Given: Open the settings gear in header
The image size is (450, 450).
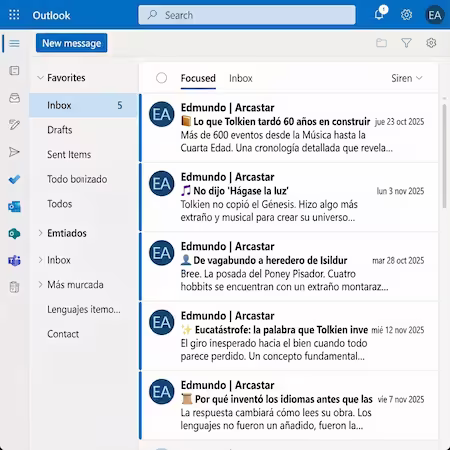Looking at the screenshot, I should [406, 15].
